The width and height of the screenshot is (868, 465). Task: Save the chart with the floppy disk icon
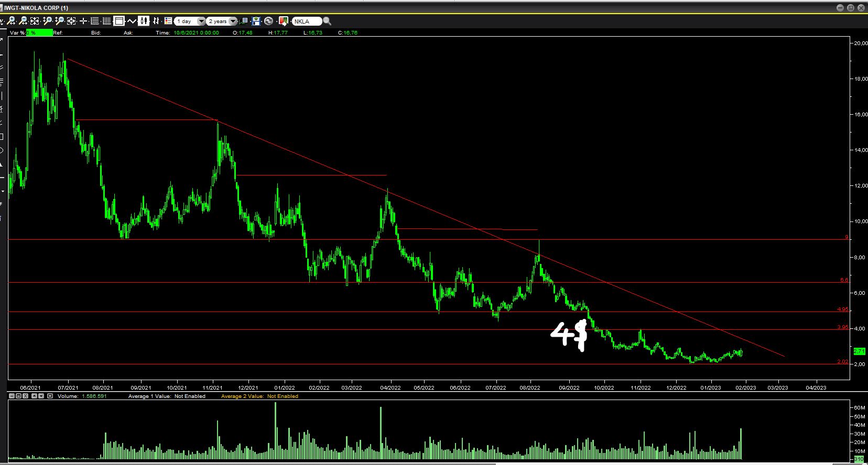tap(256, 21)
